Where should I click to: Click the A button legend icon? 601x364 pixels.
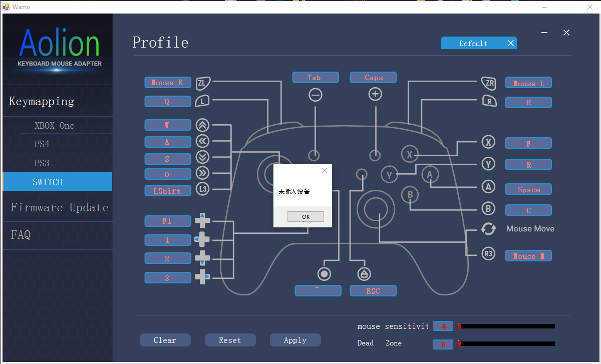point(488,187)
